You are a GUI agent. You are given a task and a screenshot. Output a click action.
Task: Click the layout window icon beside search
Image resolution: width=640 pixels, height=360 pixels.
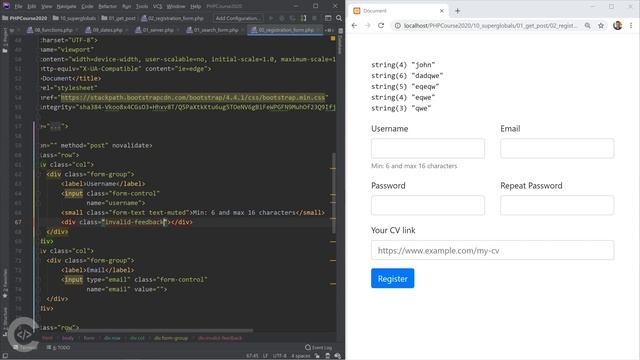(x=328, y=18)
